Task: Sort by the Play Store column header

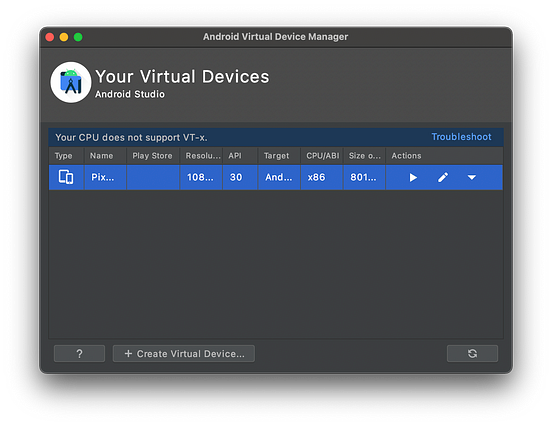Action: tap(153, 156)
